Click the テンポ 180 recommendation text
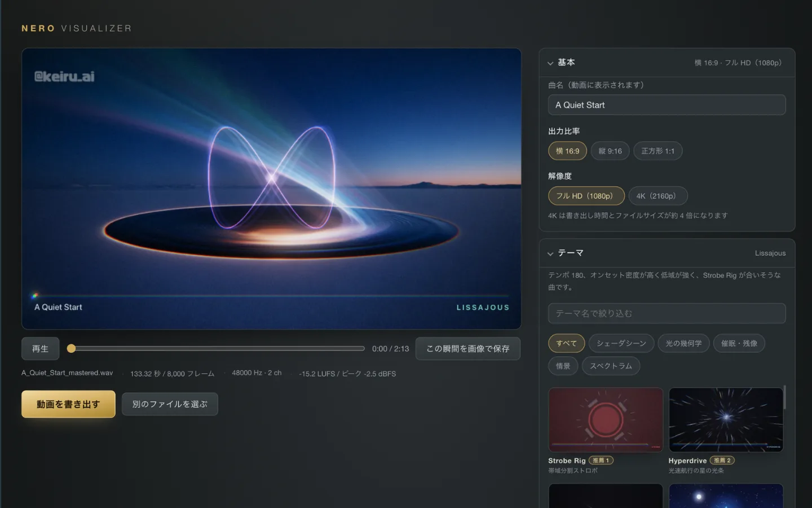 click(665, 281)
